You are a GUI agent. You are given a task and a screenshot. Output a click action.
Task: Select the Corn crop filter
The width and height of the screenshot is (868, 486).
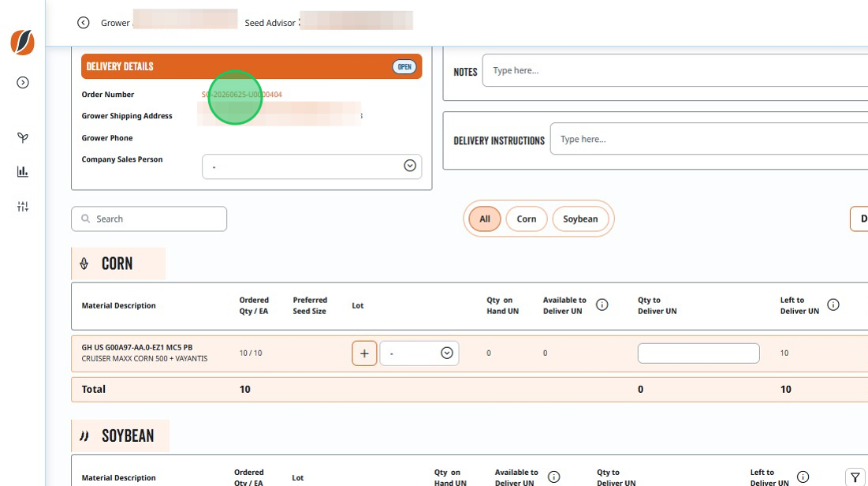pos(527,219)
